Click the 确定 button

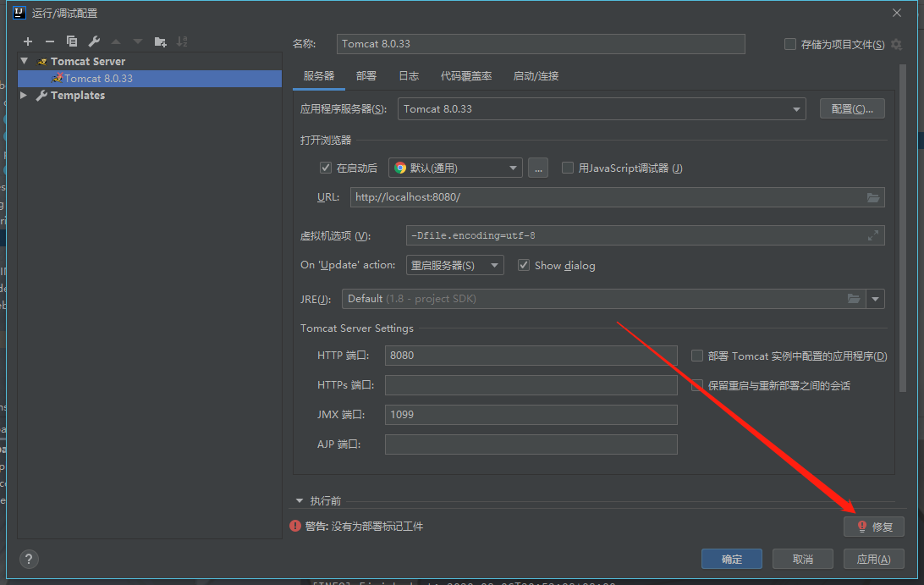point(731,559)
